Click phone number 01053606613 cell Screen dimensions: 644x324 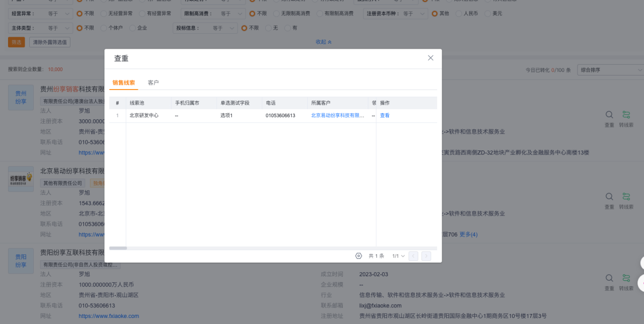tap(280, 115)
